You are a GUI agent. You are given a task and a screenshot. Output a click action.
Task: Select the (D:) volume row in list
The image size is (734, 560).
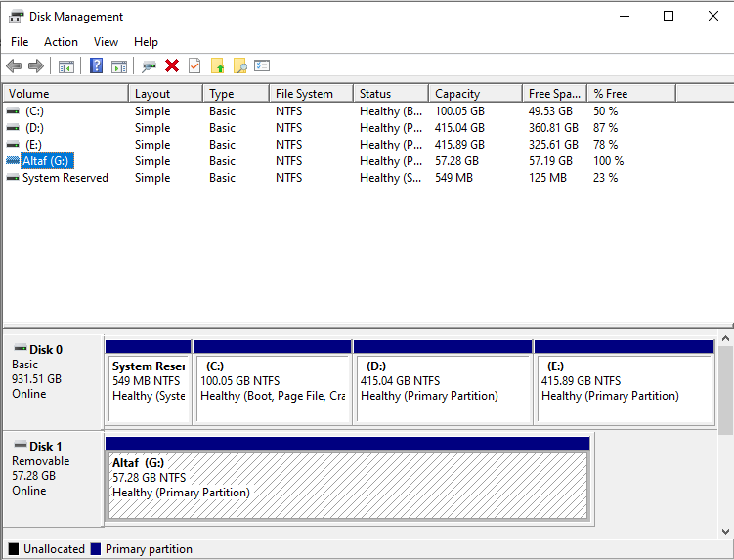point(35,128)
